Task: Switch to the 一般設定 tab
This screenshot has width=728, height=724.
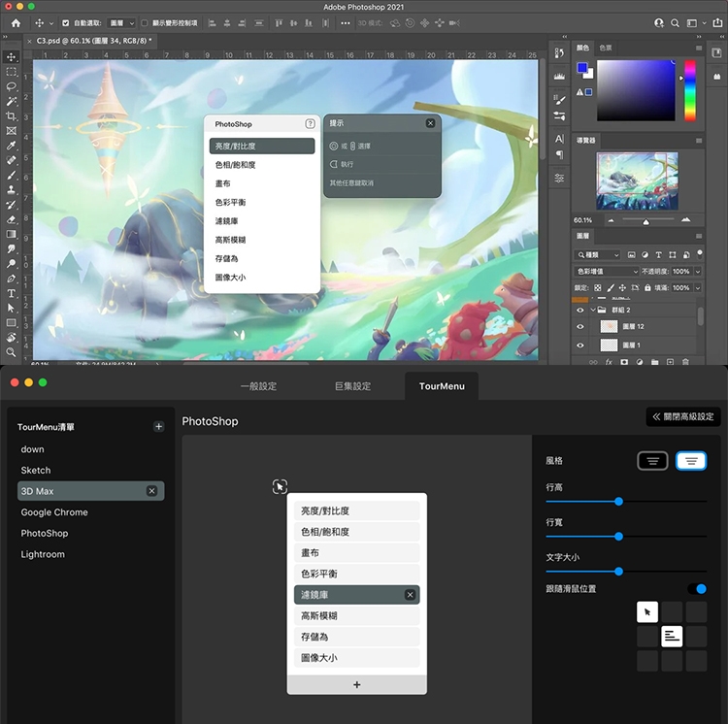Action: click(259, 386)
